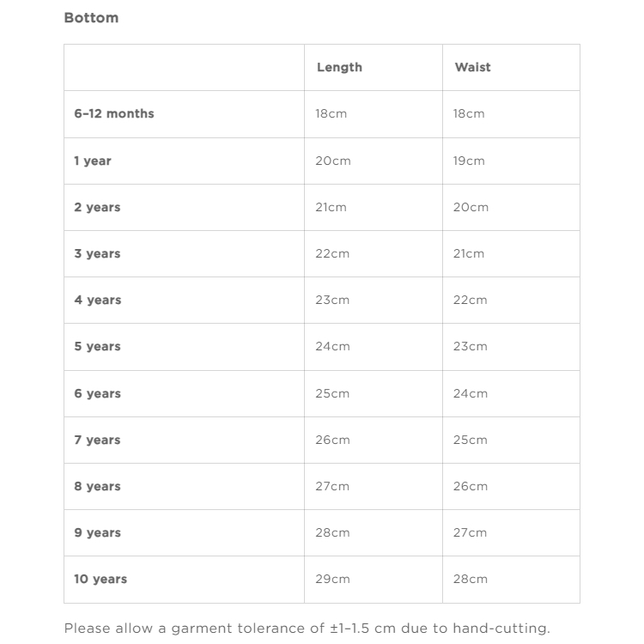Click the Waist value for 1 year
644x644 pixels.
[x=469, y=161]
